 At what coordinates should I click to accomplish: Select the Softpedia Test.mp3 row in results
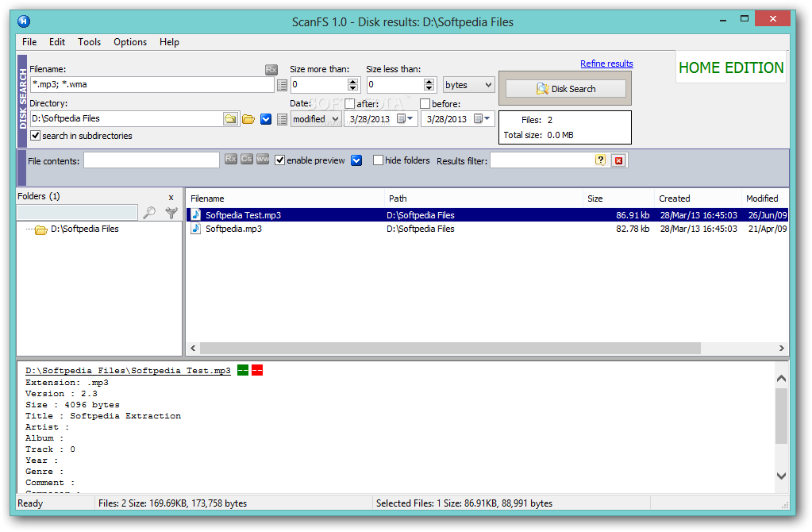pyautogui.click(x=487, y=215)
